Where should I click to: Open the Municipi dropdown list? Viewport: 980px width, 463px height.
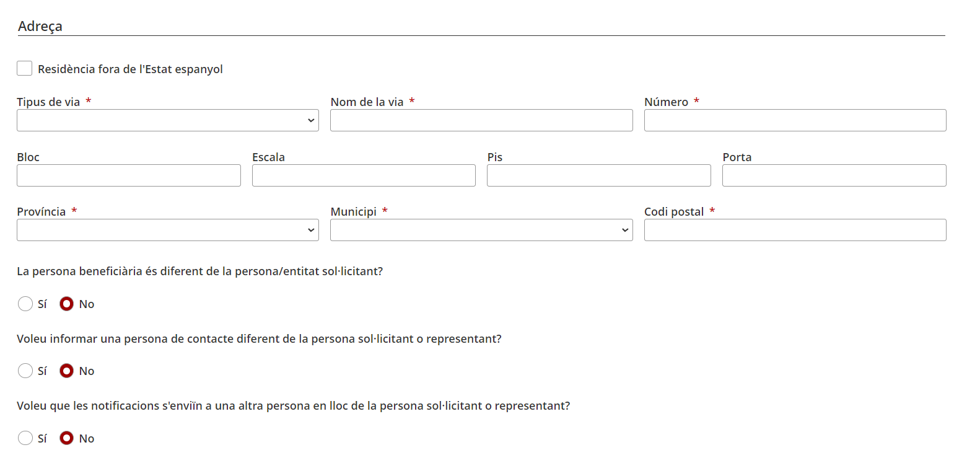tap(481, 230)
